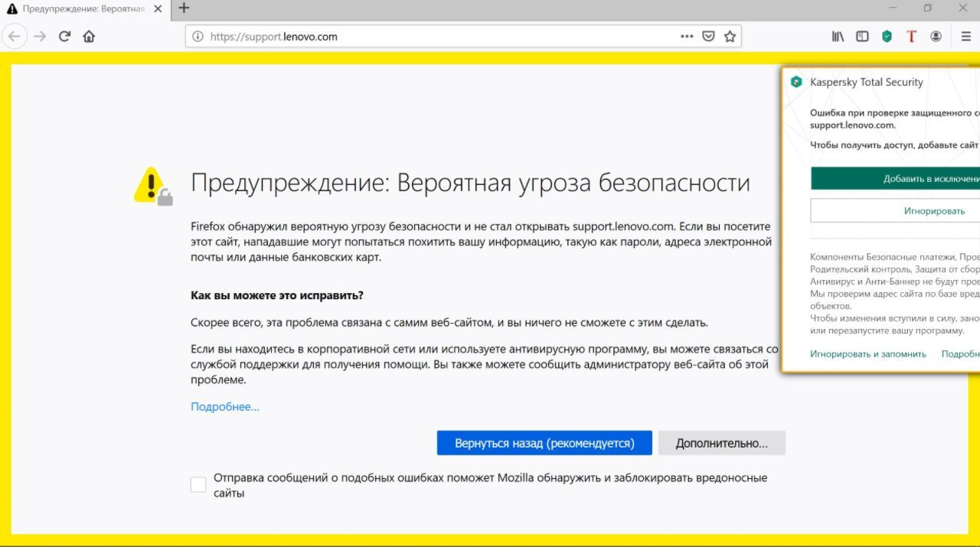Save page to Pocket
Viewport: 980px width, 547px height.
tap(709, 36)
